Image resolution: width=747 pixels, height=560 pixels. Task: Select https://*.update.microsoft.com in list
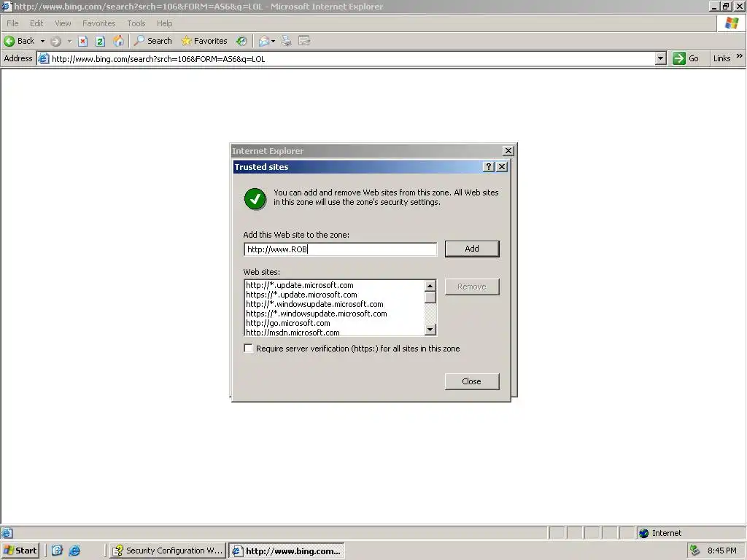click(301, 295)
